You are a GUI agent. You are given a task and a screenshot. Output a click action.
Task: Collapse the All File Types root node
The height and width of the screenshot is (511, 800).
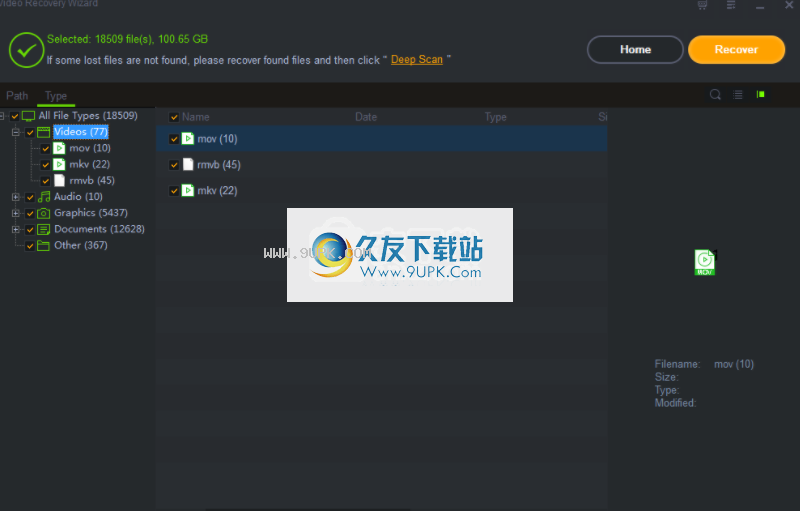click(2, 116)
